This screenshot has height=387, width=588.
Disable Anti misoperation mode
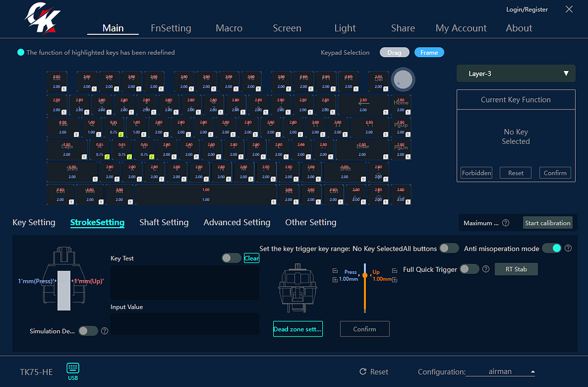[552, 248]
